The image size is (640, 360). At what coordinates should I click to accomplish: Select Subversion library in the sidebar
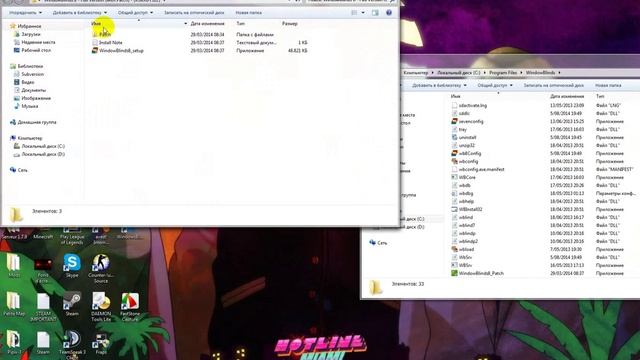[33, 74]
